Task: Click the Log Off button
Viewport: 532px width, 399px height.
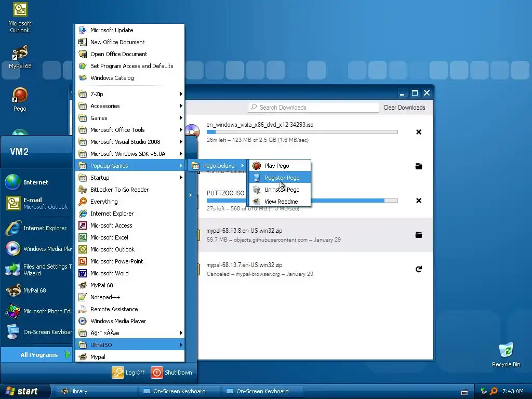Action: click(128, 372)
